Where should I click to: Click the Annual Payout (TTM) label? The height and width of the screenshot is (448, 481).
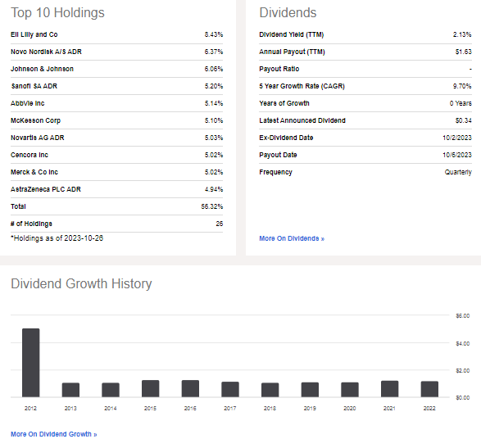point(292,52)
